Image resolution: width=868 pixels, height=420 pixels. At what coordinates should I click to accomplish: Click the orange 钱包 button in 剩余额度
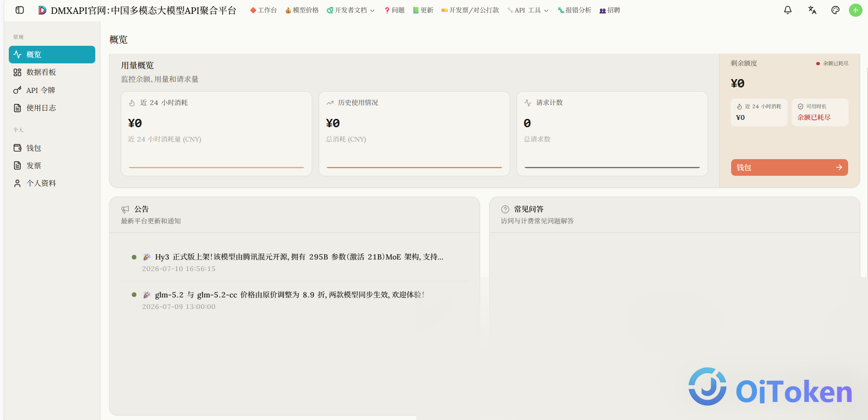pyautogui.click(x=789, y=167)
